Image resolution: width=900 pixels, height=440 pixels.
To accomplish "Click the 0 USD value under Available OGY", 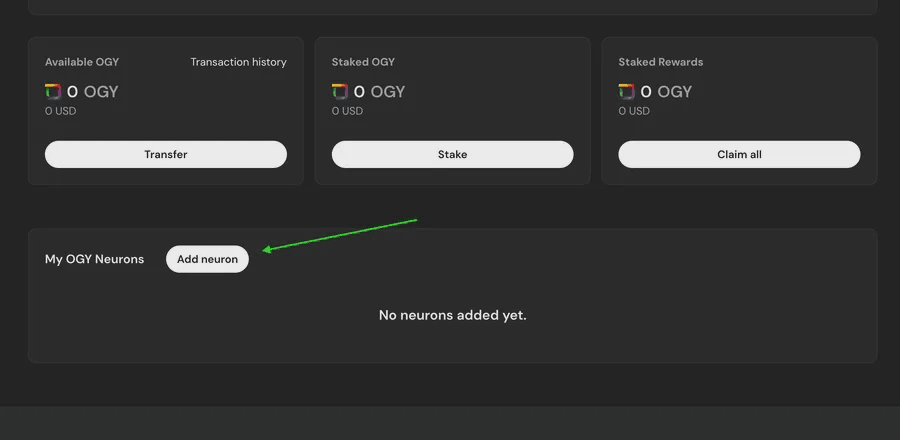I will point(60,111).
